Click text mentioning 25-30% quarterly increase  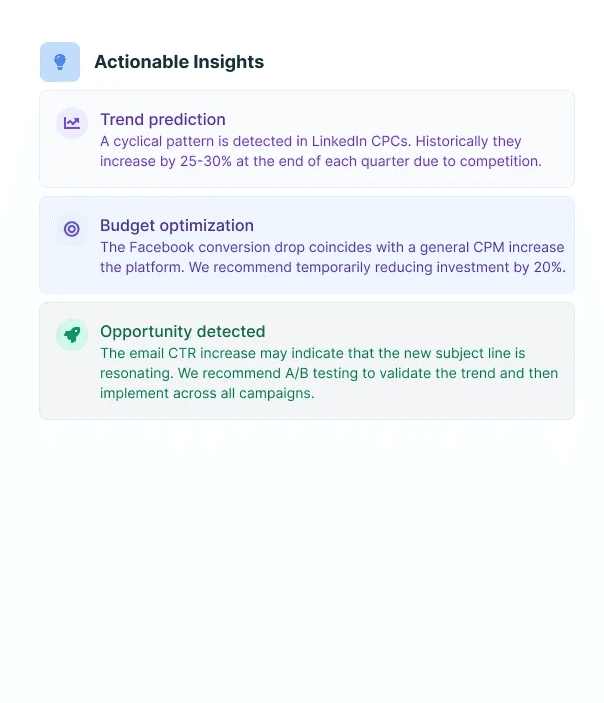[x=321, y=161]
